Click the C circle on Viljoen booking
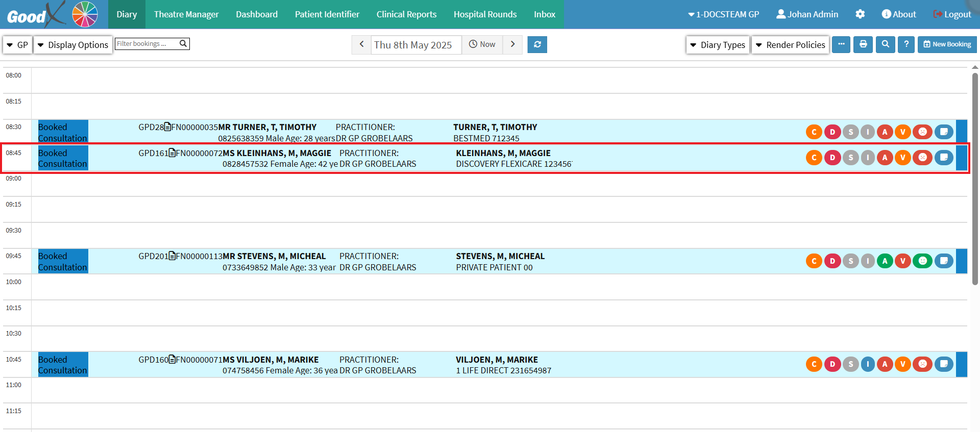 [x=814, y=364]
